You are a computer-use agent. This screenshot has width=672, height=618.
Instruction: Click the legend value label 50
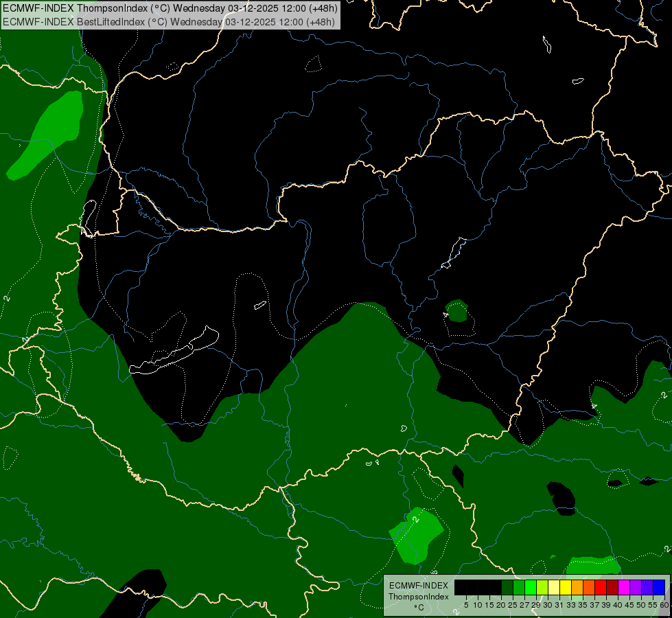coord(641,605)
